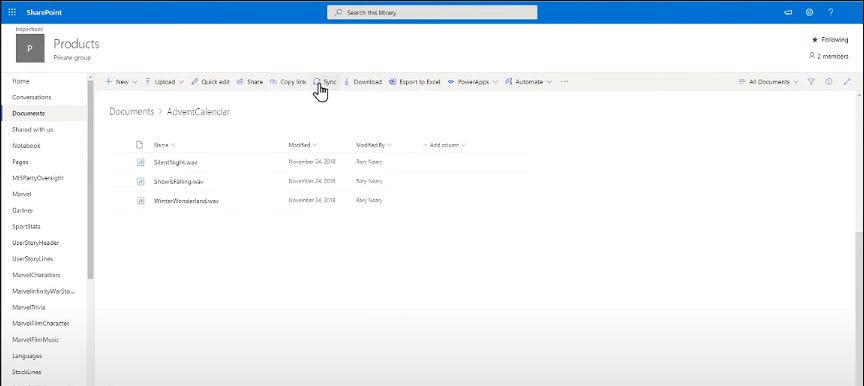Click the page vertical scrollbar at right
Image resolution: width=864 pixels, height=386 pixels.
pyautogui.click(x=858, y=308)
